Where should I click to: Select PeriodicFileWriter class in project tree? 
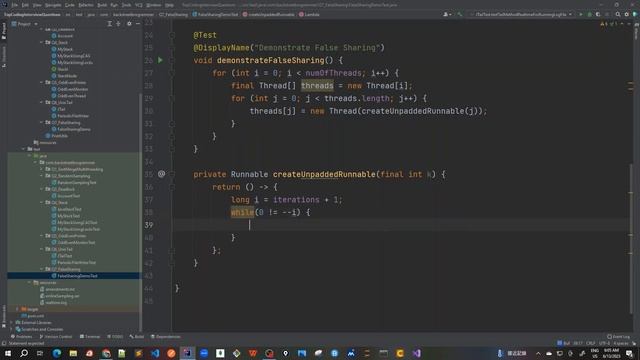pyautogui.click(x=70, y=116)
